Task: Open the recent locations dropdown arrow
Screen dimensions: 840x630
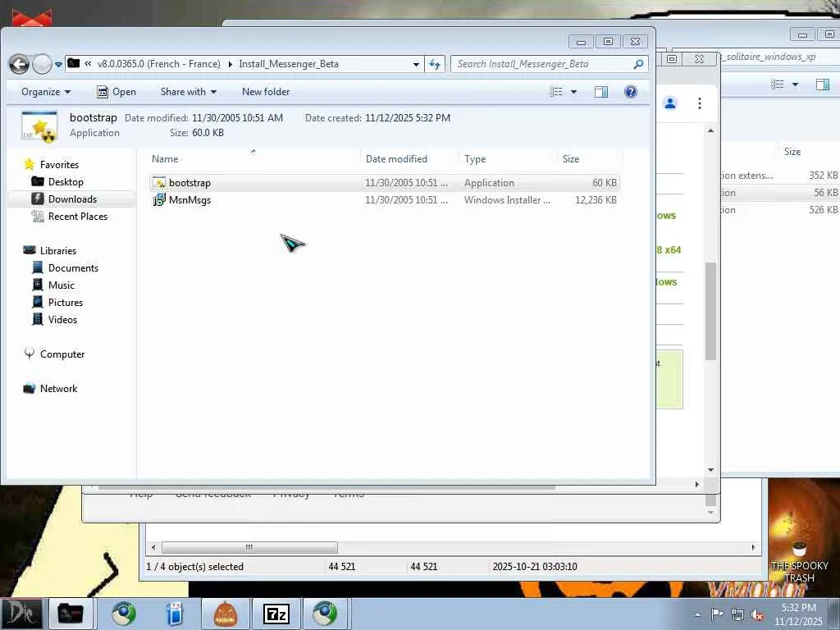Action: point(58,65)
